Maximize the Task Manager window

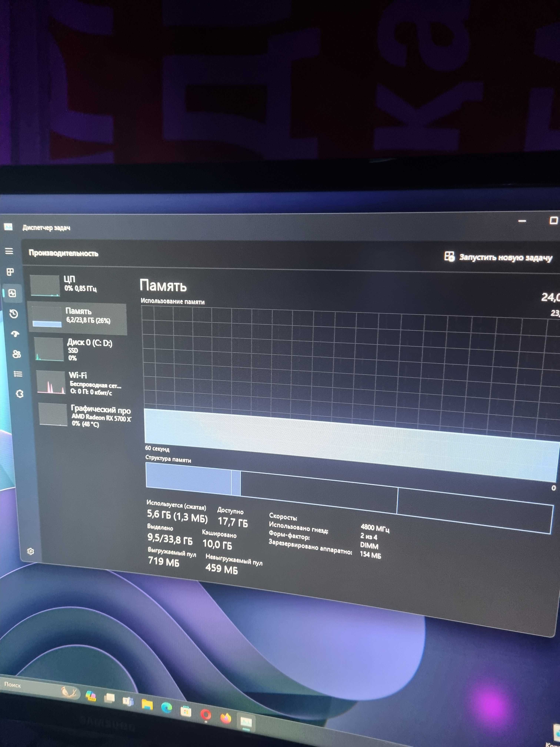(x=553, y=220)
